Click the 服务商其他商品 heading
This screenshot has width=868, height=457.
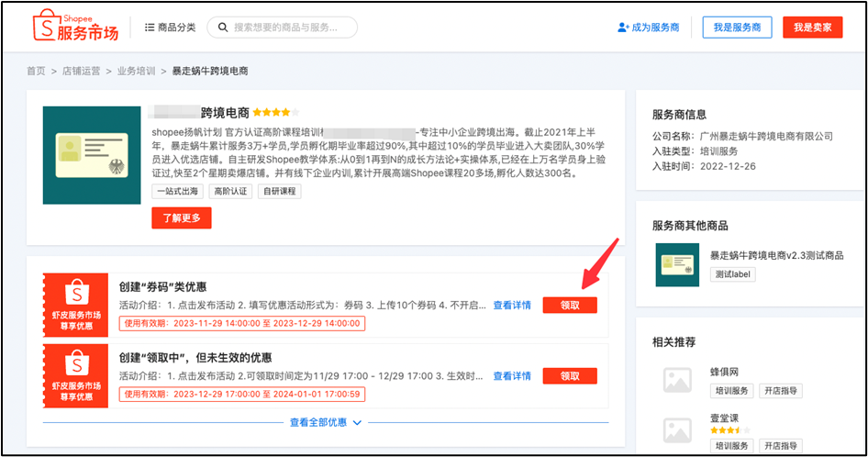(690, 226)
